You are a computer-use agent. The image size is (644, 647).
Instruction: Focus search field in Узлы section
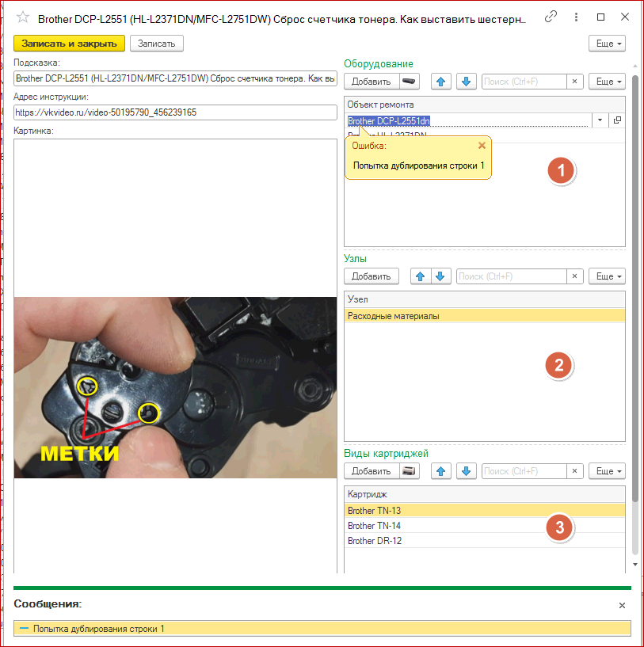[x=511, y=276]
